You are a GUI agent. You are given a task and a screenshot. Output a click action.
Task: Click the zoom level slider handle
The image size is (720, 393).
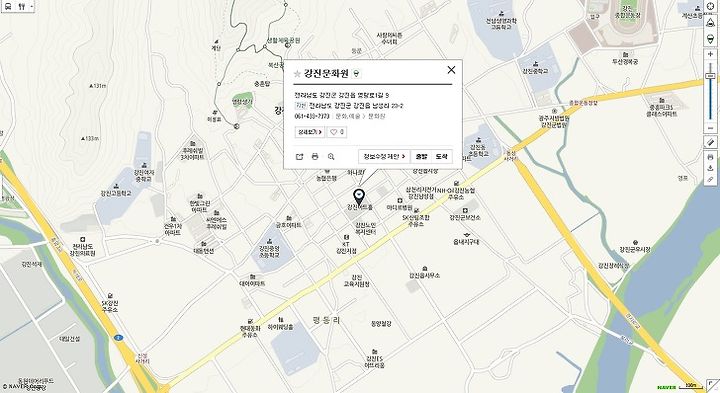tap(710, 75)
